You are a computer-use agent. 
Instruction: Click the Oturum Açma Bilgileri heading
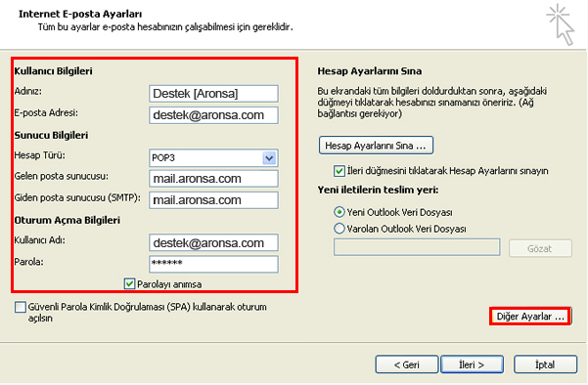click(x=68, y=220)
